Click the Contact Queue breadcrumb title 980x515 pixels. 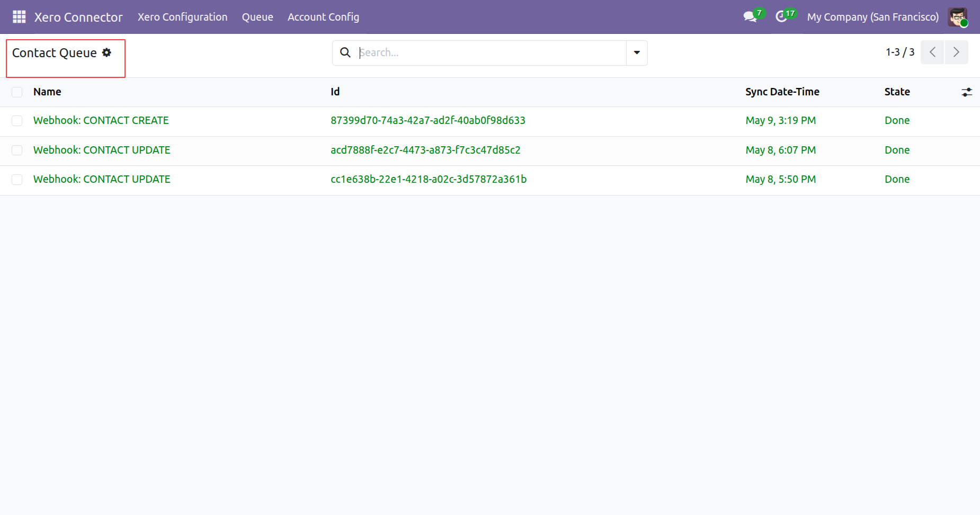click(x=55, y=53)
